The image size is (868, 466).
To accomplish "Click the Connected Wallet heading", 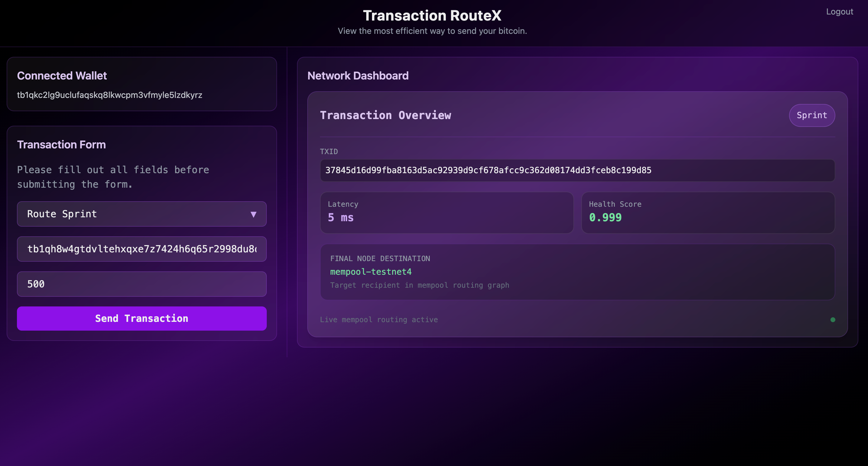I will click(x=62, y=76).
